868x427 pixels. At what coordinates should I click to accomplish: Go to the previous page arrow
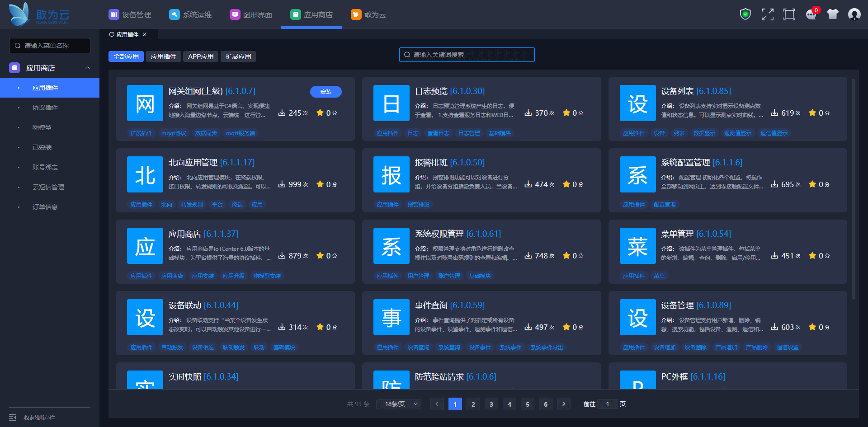pos(437,404)
